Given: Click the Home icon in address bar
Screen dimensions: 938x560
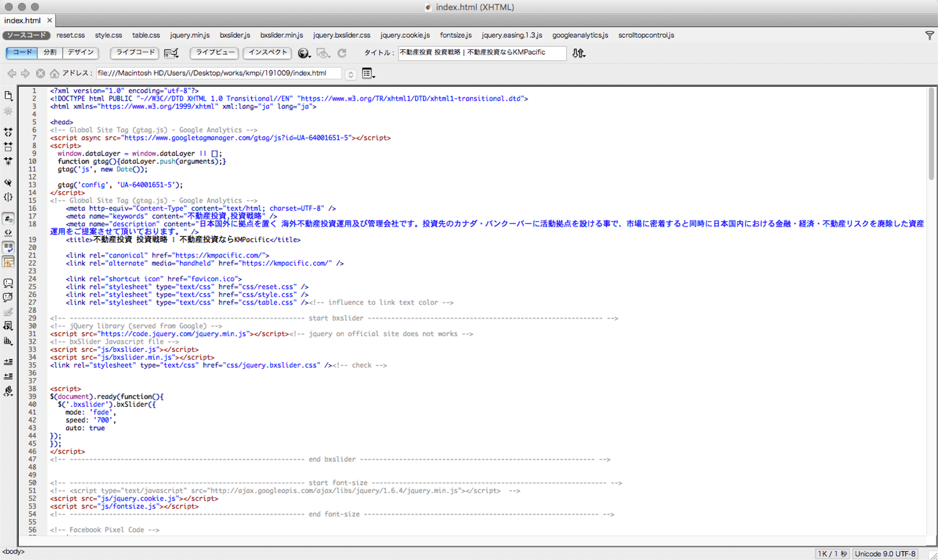Looking at the screenshot, I should point(54,74).
